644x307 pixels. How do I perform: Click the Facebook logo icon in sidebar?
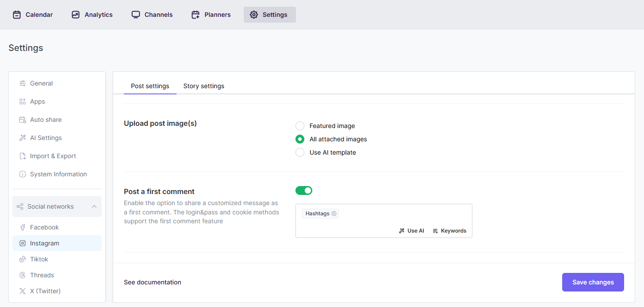point(23,227)
